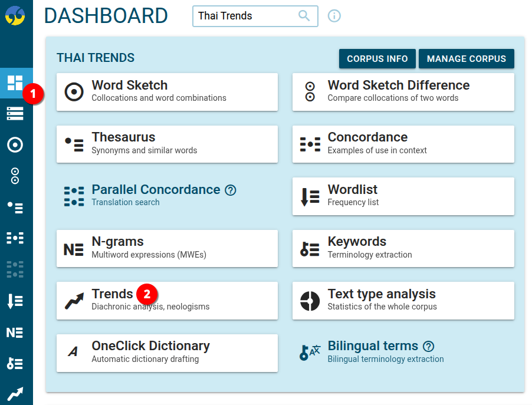The width and height of the screenshot is (532, 405).
Task: Open Trends from the left sidebar
Action: (15, 394)
